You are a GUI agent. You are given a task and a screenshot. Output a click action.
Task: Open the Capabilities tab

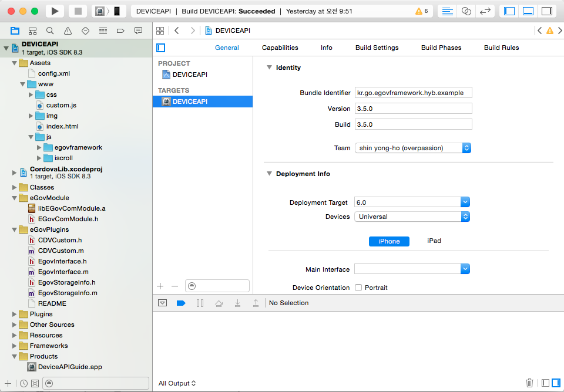280,48
